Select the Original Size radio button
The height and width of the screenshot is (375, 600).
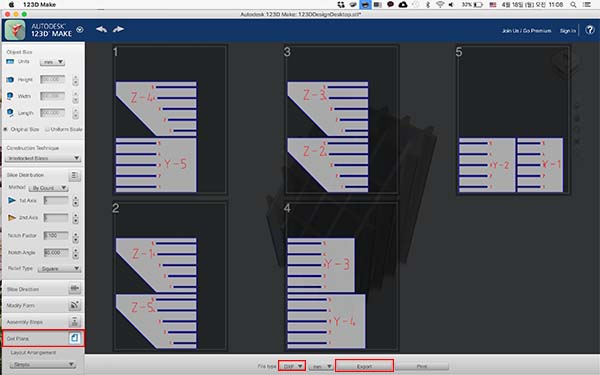pos(5,129)
